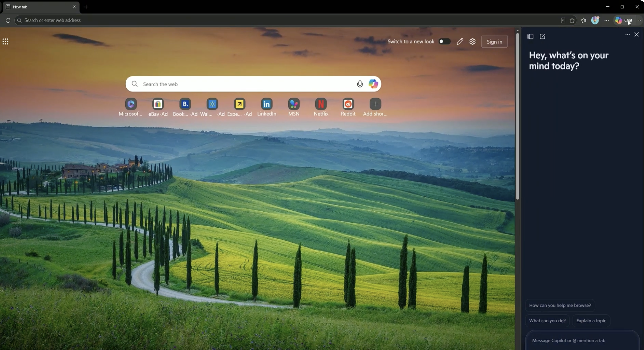This screenshot has height=350, width=644.
Task: Toggle the Copilot sidebar panel layout icon
Action: pos(530,36)
